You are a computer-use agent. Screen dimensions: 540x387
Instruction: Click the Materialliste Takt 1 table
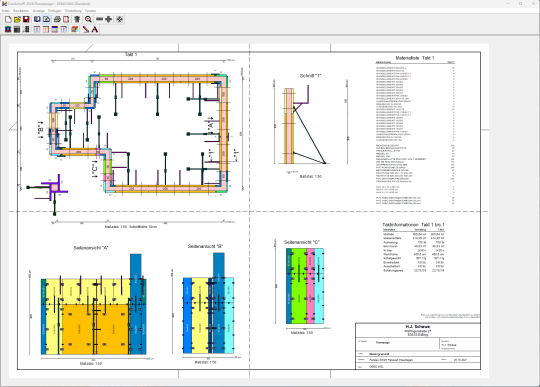pos(415,130)
